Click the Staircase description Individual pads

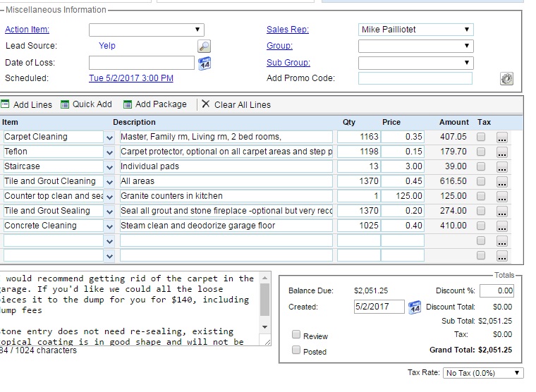tap(226, 166)
